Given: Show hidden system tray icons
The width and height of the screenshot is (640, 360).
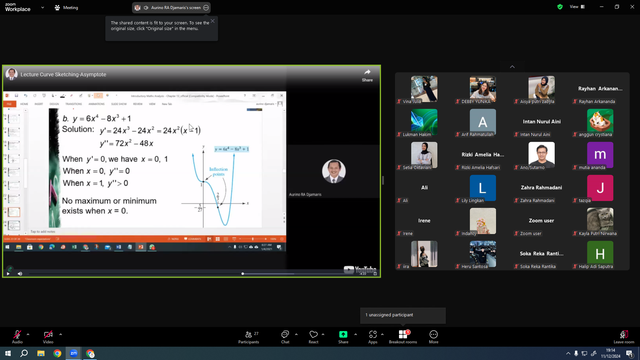Looking at the screenshot, I should point(568,353).
